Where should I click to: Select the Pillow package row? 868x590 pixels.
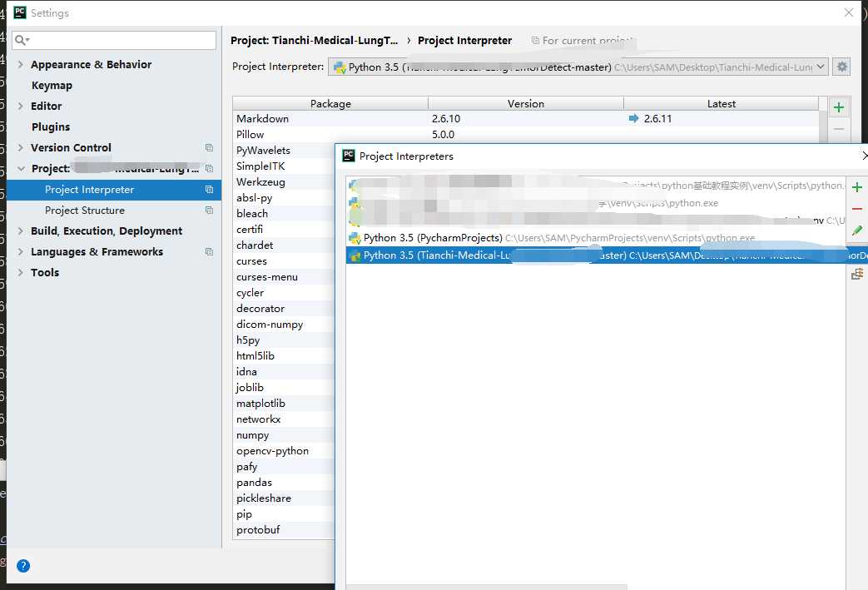coord(526,135)
